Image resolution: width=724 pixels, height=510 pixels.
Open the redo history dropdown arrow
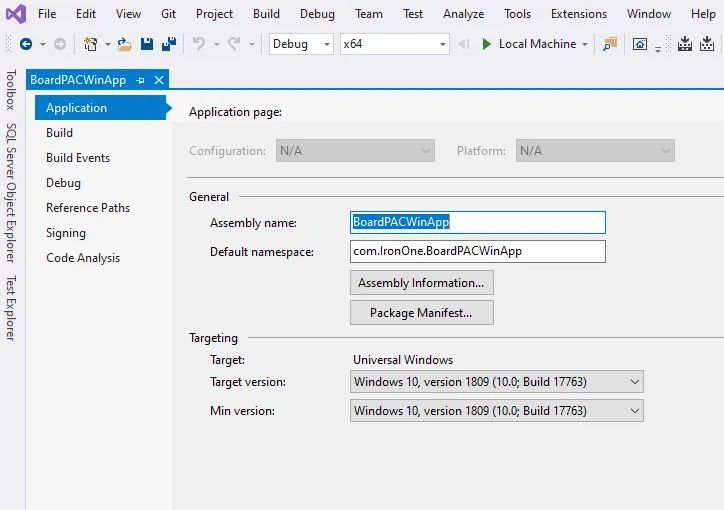[252, 45]
